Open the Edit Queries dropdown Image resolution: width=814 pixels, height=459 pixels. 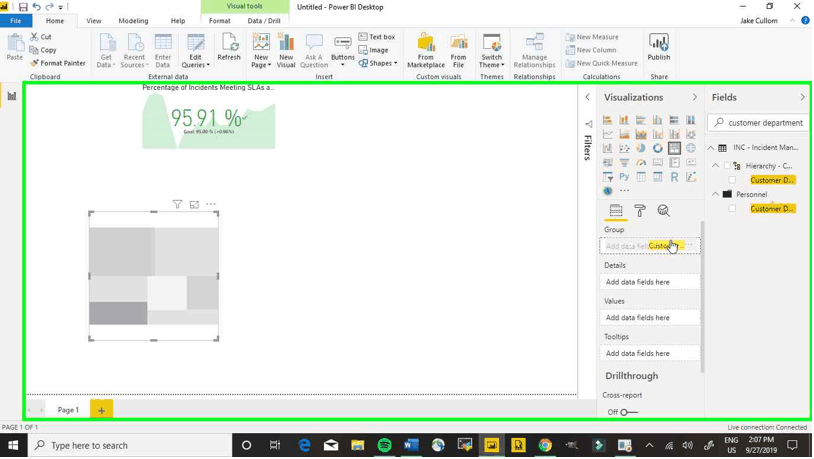(195, 51)
